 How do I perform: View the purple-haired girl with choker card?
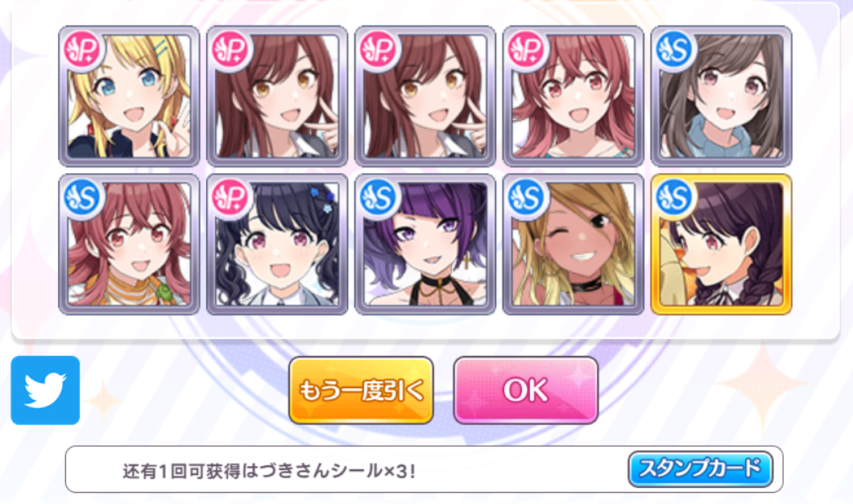click(x=425, y=244)
